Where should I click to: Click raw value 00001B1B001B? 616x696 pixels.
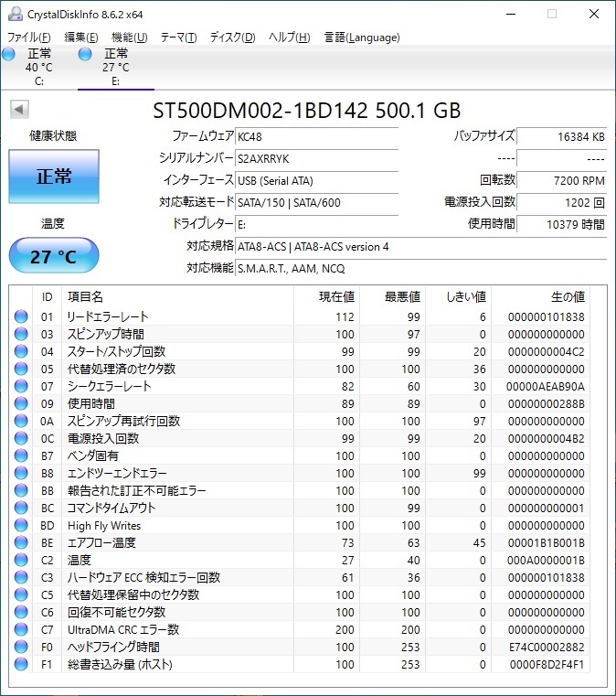547,542
